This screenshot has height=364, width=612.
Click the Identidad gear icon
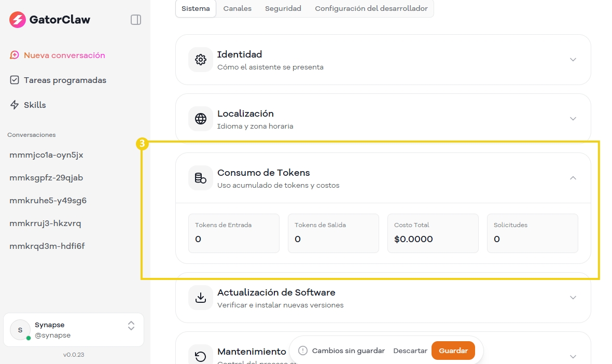(x=201, y=60)
